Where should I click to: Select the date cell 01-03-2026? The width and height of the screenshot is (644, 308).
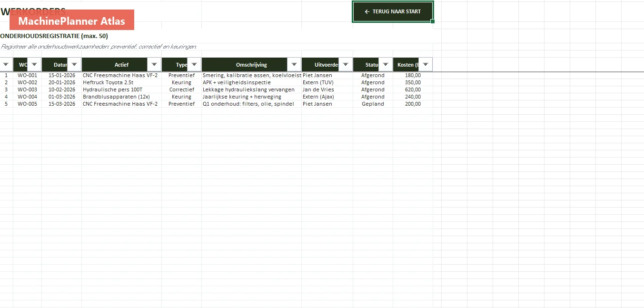(x=62, y=97)
